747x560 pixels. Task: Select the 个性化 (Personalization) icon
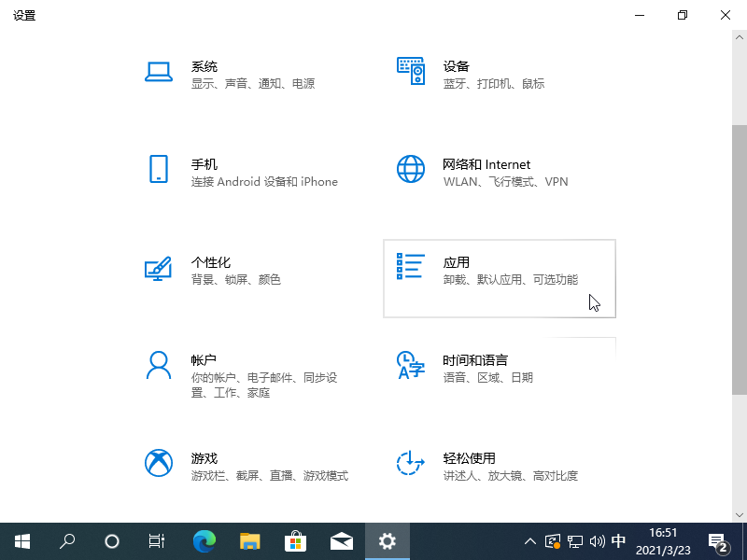tap(159, 269)
